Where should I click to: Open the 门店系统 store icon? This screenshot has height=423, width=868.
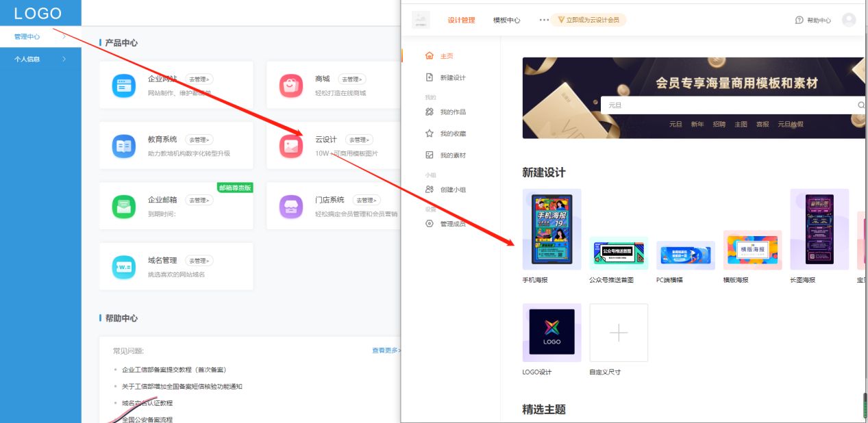(x=291, y=206)
